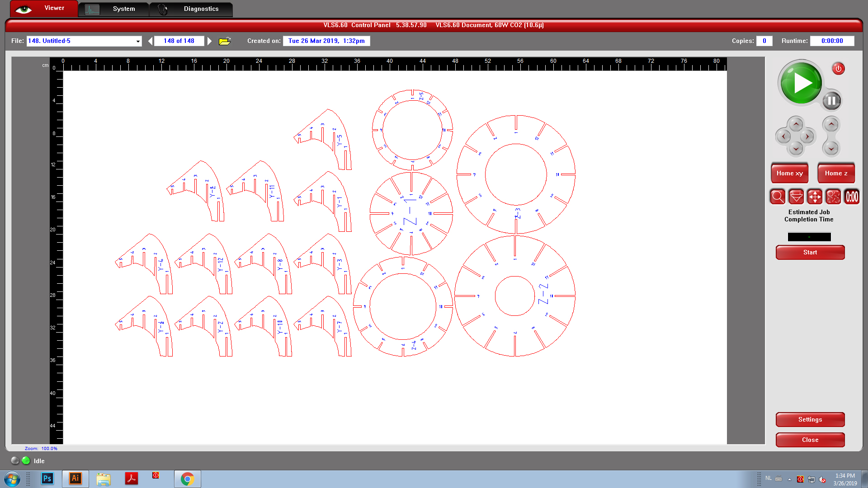
Task: Lower the Z table with down arrow
Action: 831,148
